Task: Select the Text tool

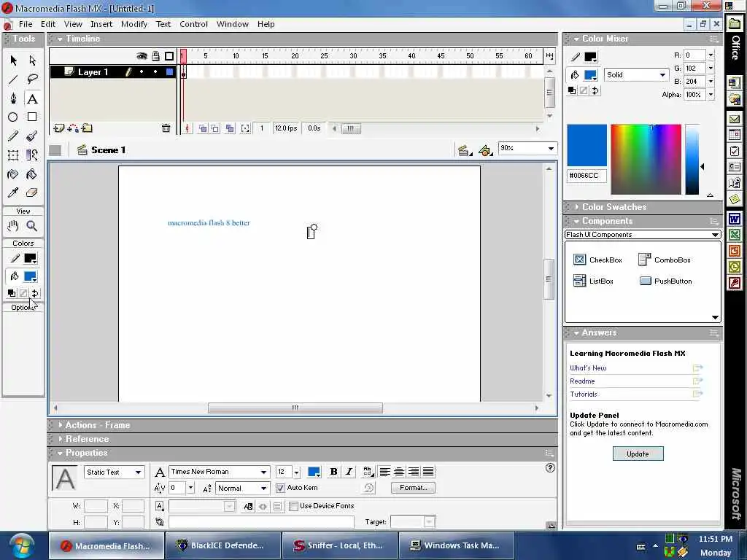Action: pos(32,98)
